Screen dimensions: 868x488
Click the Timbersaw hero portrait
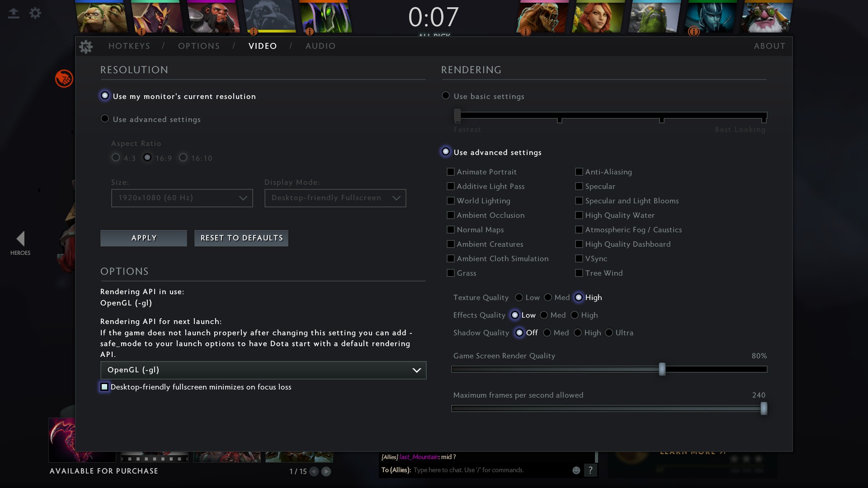[767, 17]
